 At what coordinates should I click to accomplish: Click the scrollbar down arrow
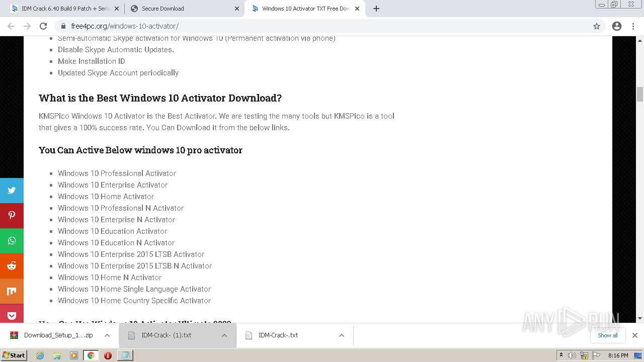[x=640, y=318]
